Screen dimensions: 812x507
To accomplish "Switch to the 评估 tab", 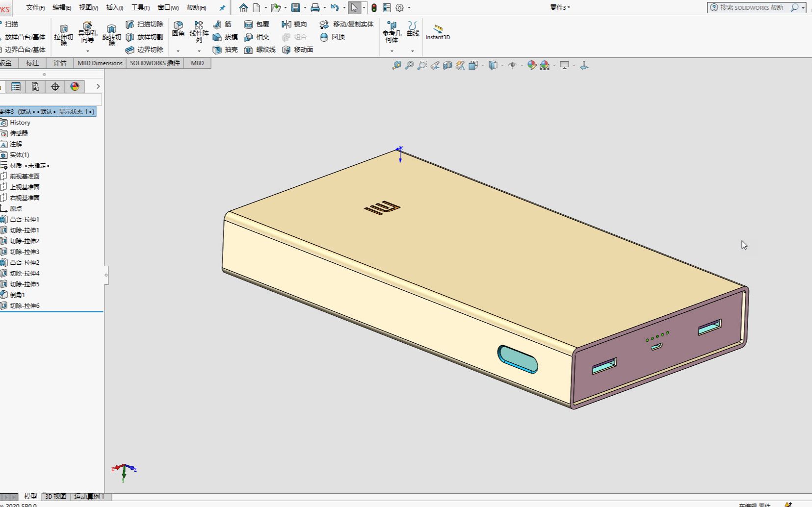I will pos(60,63).
